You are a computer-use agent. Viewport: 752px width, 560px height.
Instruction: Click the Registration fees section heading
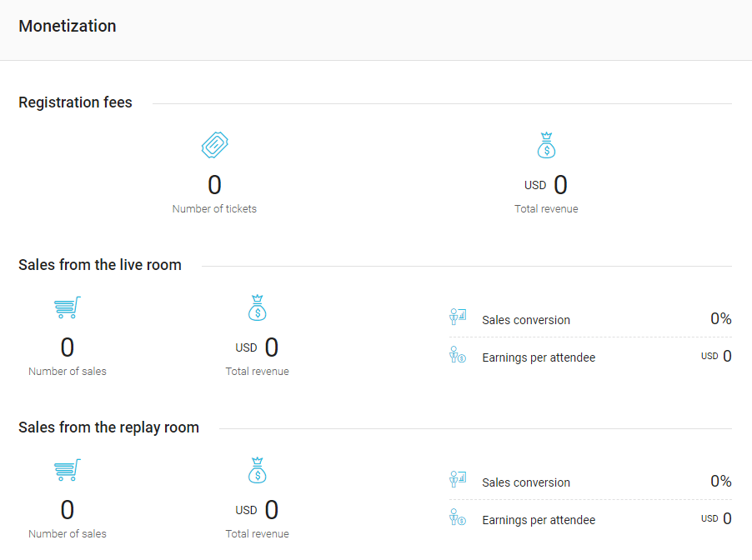[75, 102]
